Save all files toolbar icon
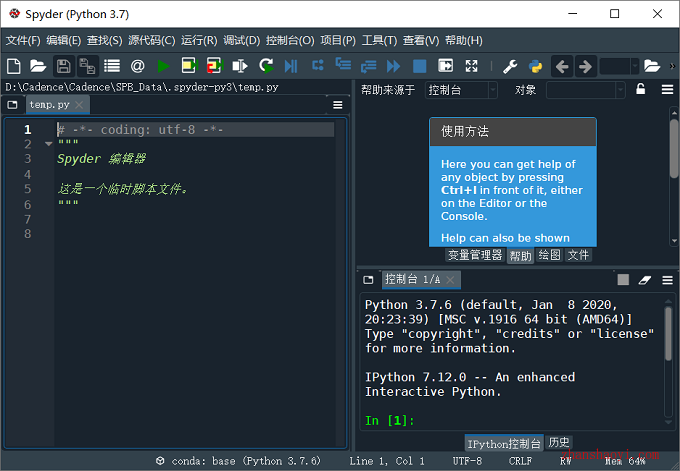Image resolution: width=680 pixels, height=471 pixels. [x=88, y=66]
